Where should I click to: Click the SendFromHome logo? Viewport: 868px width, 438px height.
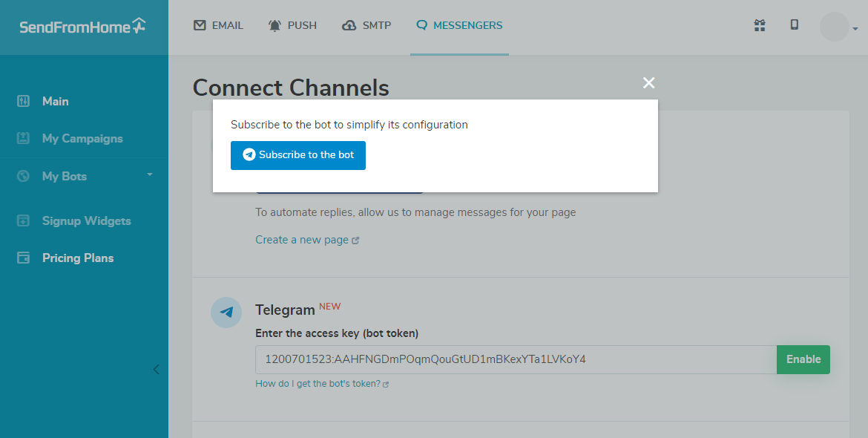coord(82,27)
